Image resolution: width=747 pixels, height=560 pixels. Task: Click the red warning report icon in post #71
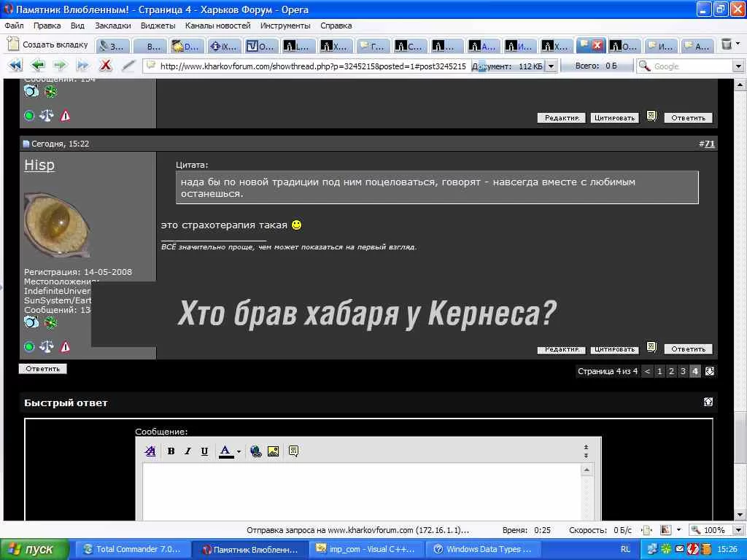pos(66,347)
